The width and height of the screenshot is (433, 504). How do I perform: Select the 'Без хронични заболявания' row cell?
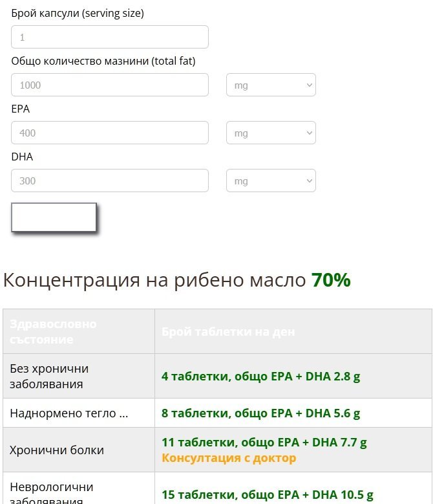(x=49, y=376)
